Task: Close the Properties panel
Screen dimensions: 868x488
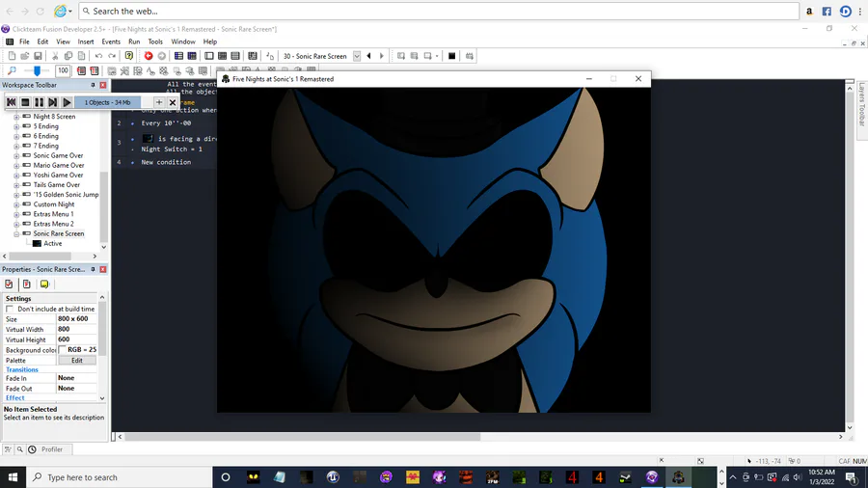Action: tap(103, 269)
